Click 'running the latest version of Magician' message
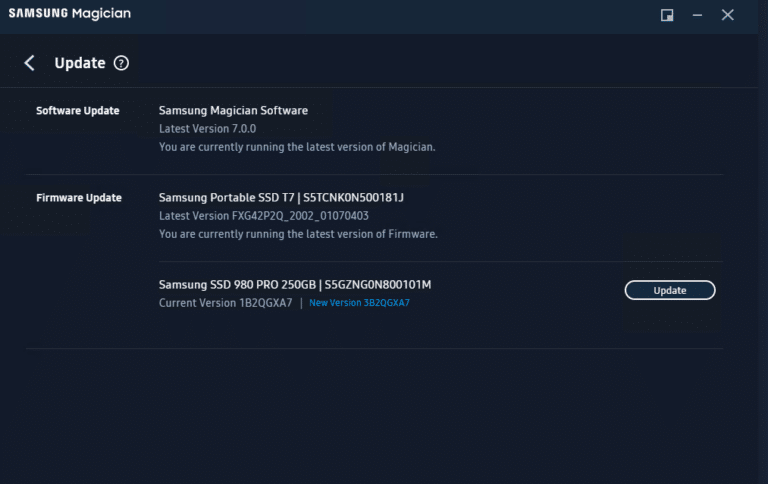 point(297,147)
